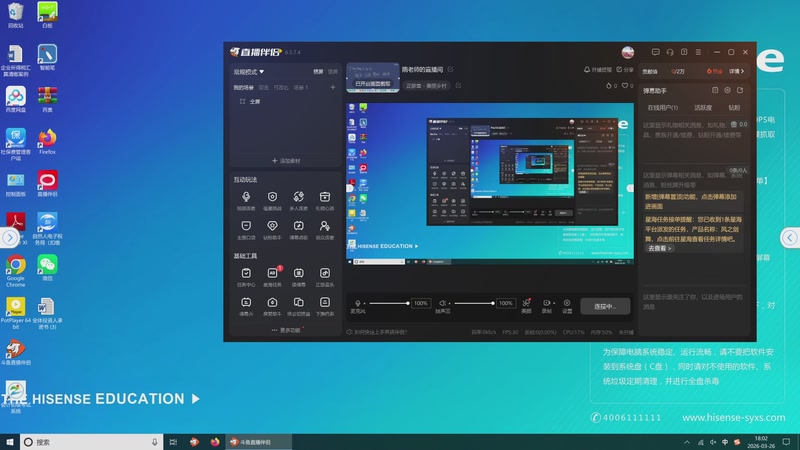This screenshot has width=800, height=450.
Task: Select 我的场景 tab
Action: tap(243, 88)
